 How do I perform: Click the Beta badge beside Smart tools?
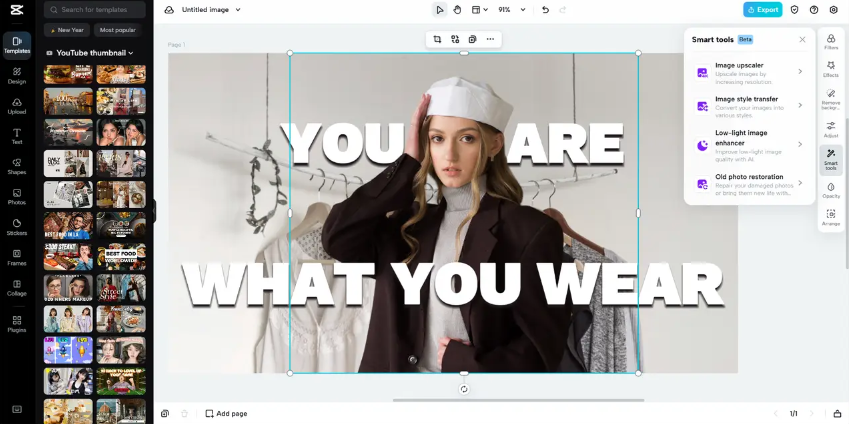click(x=745, y=40)
